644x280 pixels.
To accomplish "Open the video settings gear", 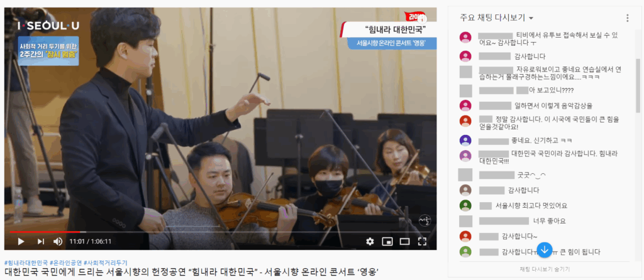I will pyautogui.click(x=370, y=242).
